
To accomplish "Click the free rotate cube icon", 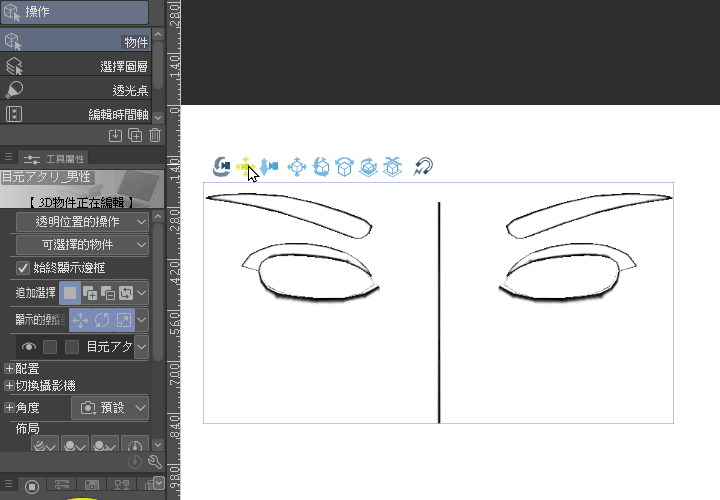I will [x=321, y=166].
